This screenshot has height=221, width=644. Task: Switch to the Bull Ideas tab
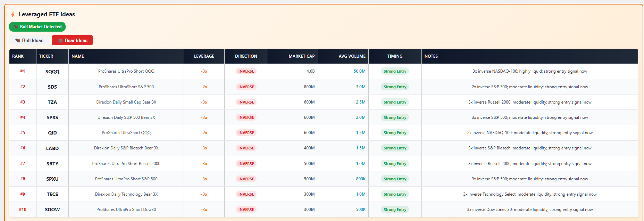(29, 40)
